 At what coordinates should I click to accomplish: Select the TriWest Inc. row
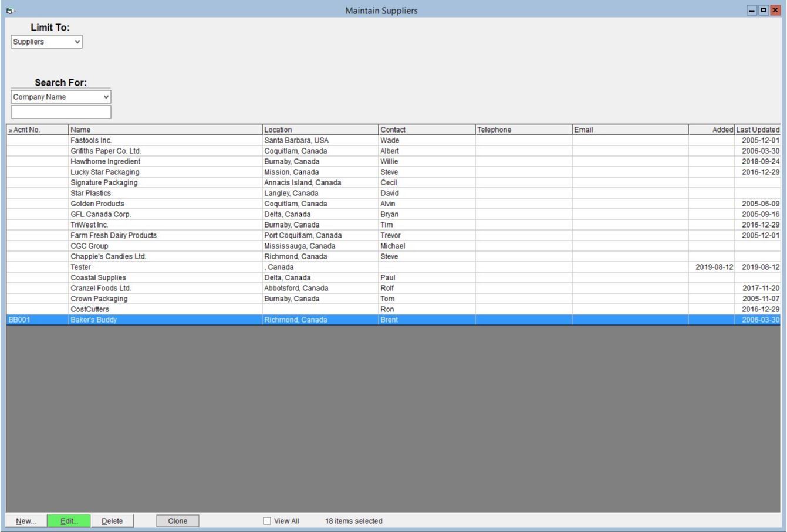click(x=393, y=225)
